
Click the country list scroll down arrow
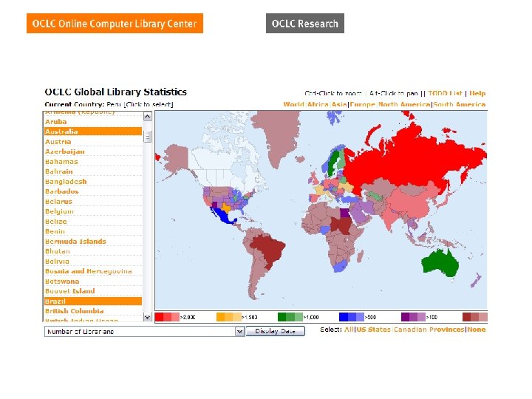coord(148,317)
